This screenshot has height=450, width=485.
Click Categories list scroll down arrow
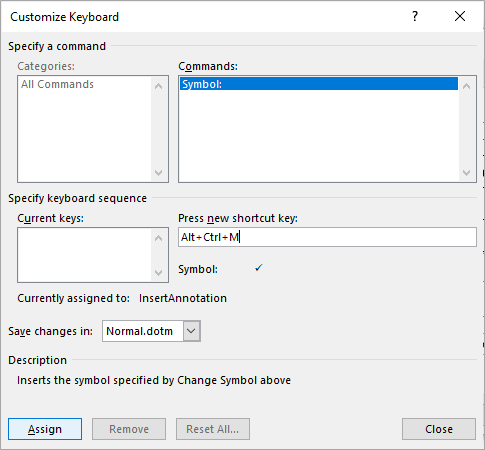(x=159, y=173)
